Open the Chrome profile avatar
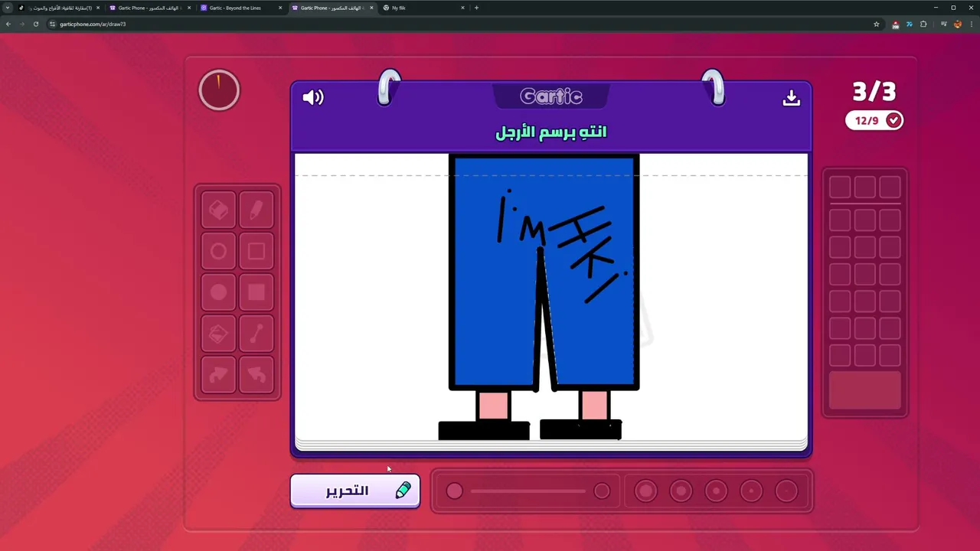Image resolution: width=980 pixels, height=551 pixels. point(958,24)
